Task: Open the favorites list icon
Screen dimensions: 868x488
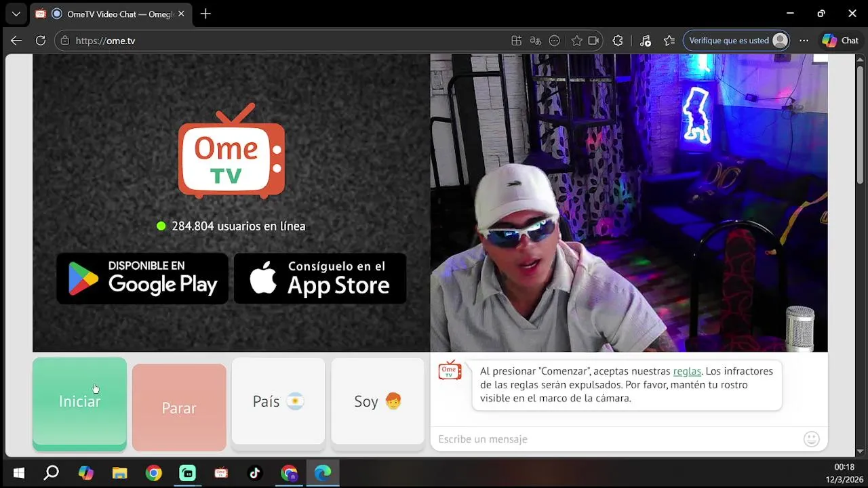Action: [669, 41]
